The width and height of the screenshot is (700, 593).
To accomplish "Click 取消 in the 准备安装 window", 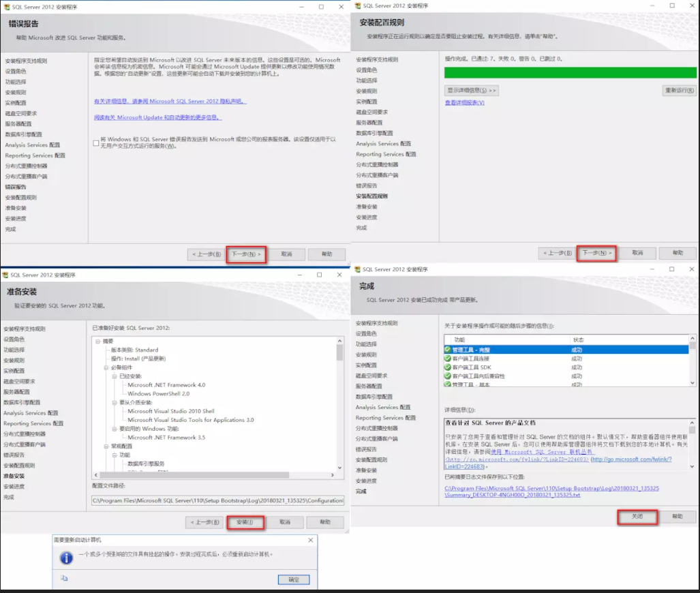I will click(285, 522).
